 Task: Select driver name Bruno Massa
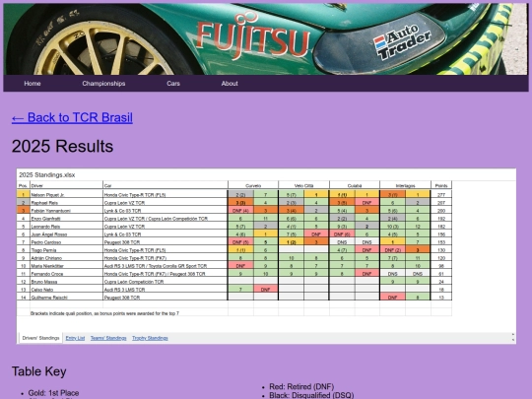tap(44, 282)
